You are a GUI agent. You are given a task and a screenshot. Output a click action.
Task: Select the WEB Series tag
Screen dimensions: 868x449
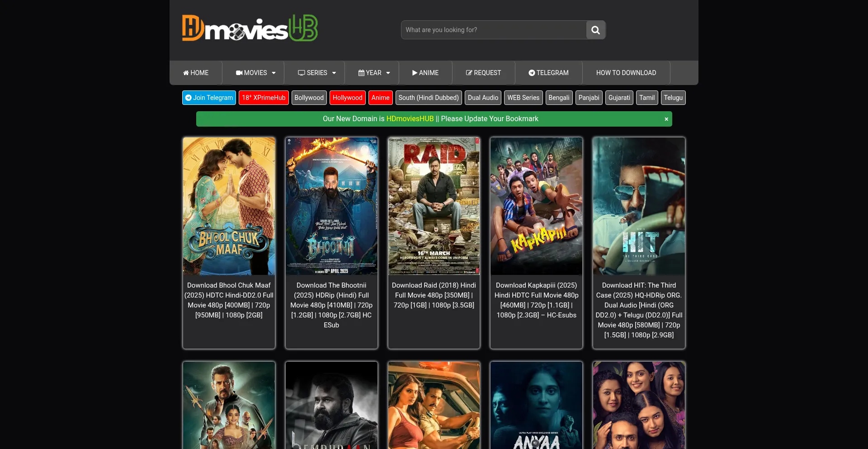coord(524,98)
